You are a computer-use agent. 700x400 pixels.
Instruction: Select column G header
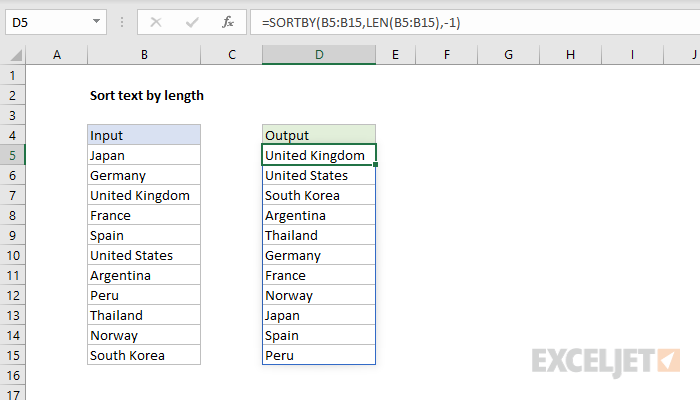pos(508,55)
